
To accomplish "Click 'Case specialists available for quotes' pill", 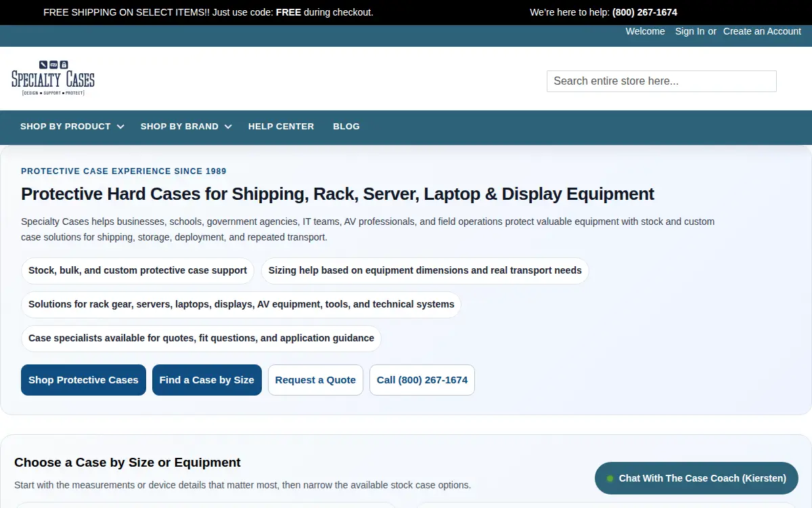I will coord(201,338).
